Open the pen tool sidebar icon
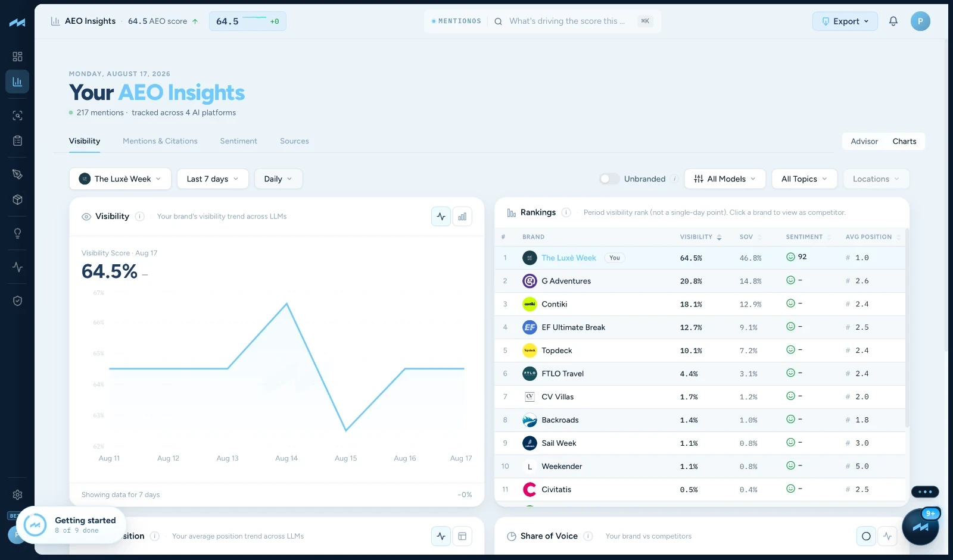This screenshot has height=560, width=953. [17, 174]
